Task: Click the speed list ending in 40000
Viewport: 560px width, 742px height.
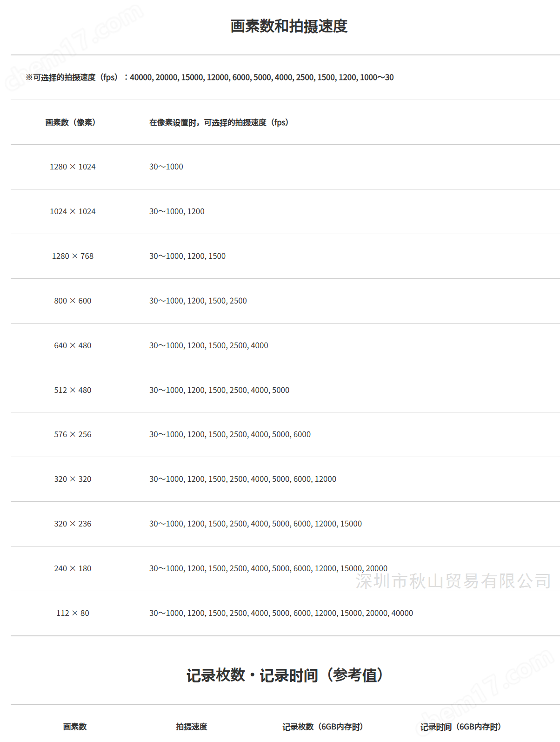Action: tap(281, 613)
